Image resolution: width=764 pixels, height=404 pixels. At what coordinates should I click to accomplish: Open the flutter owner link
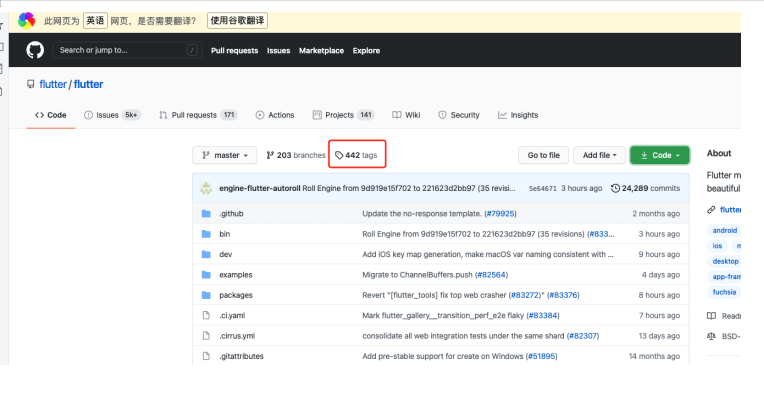[53, 84]
